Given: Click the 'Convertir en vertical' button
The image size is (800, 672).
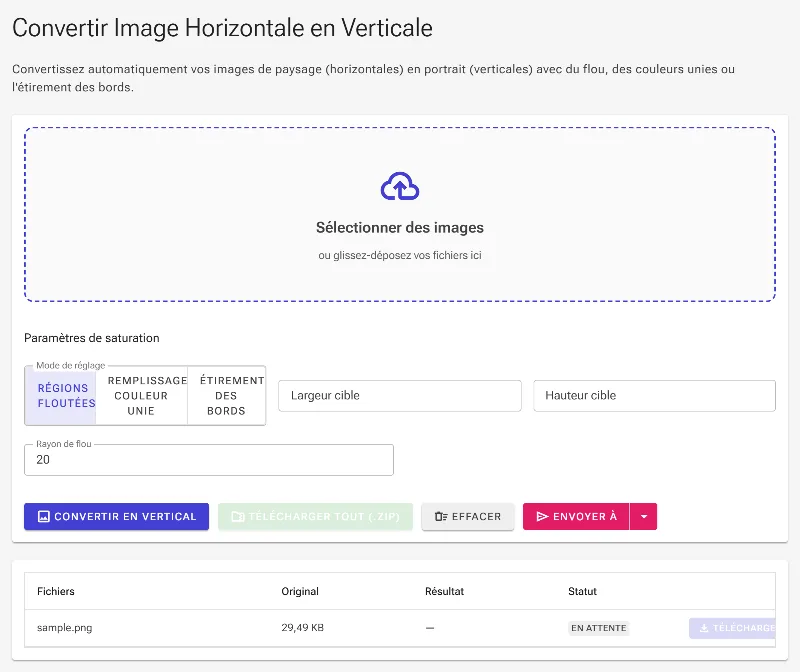Looking at the screenshot, I should [116, 516].
